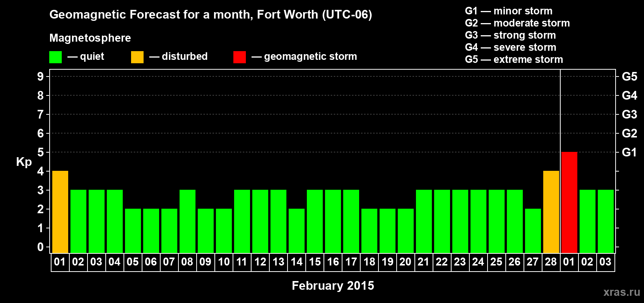This screenshot has height=303, width=644.
Task: Click the 'G2 — moderate storm' legend line
Action: (x=517, y=23)
